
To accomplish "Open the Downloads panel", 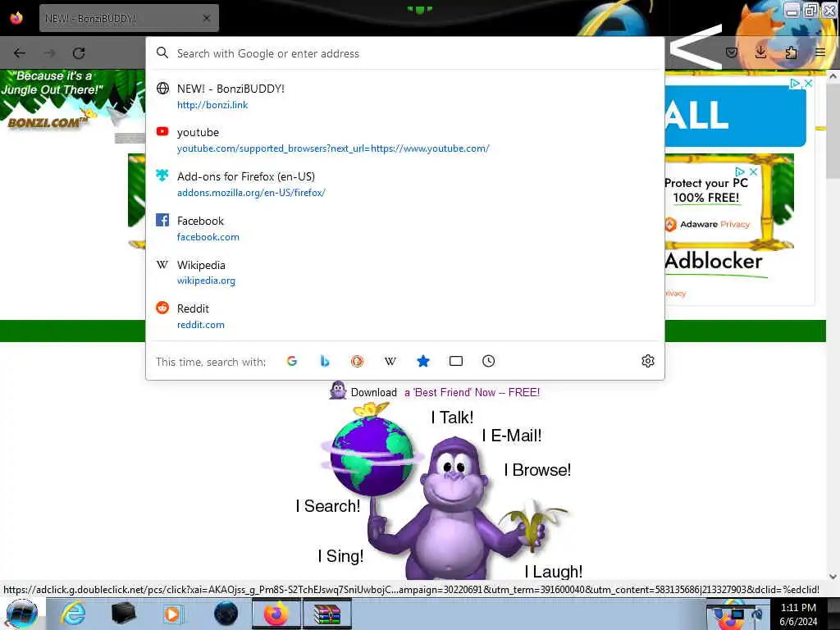I will coord(760,52).
